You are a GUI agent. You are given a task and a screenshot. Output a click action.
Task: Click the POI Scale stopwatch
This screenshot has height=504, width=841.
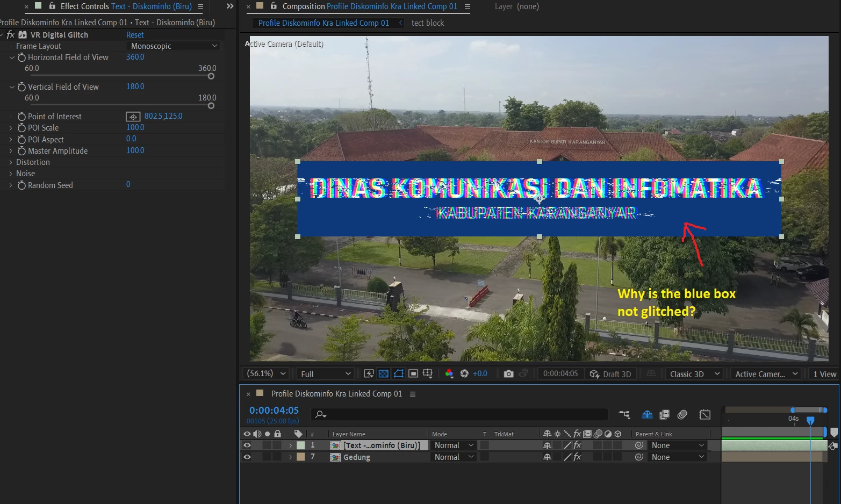[21, 128]
